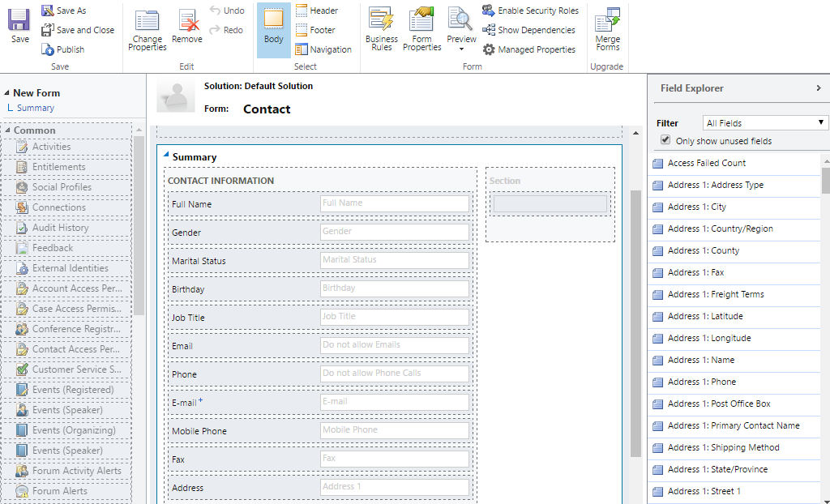
Task: Select the Navigation area
Action: (x=323, y=49)
